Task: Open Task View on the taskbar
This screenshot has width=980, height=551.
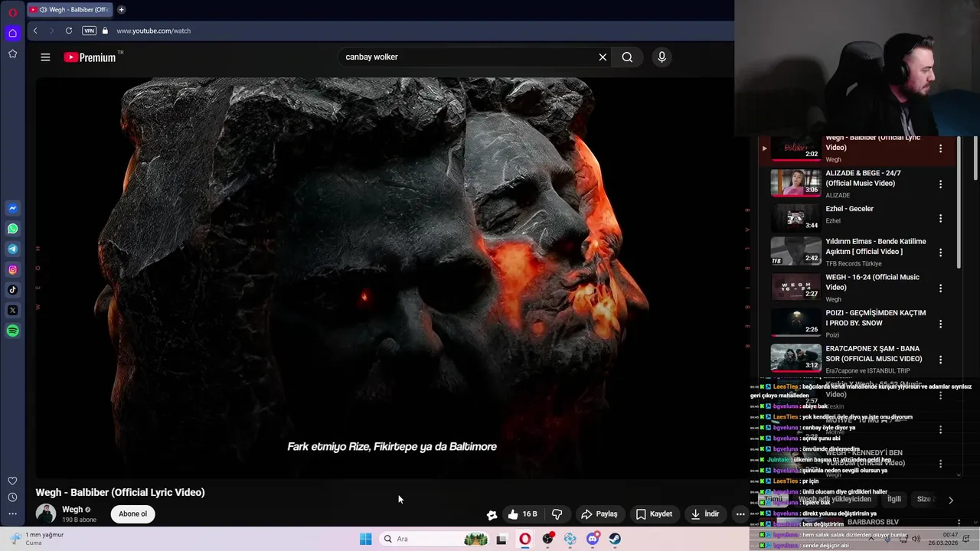Action: tap(501, 539)
